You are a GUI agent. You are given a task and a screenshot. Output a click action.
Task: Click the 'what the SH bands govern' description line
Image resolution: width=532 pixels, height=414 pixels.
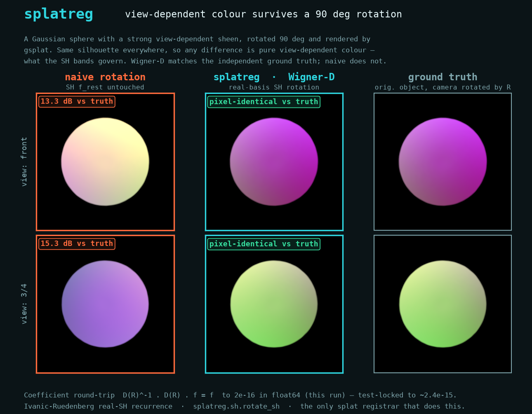(205, 61)
